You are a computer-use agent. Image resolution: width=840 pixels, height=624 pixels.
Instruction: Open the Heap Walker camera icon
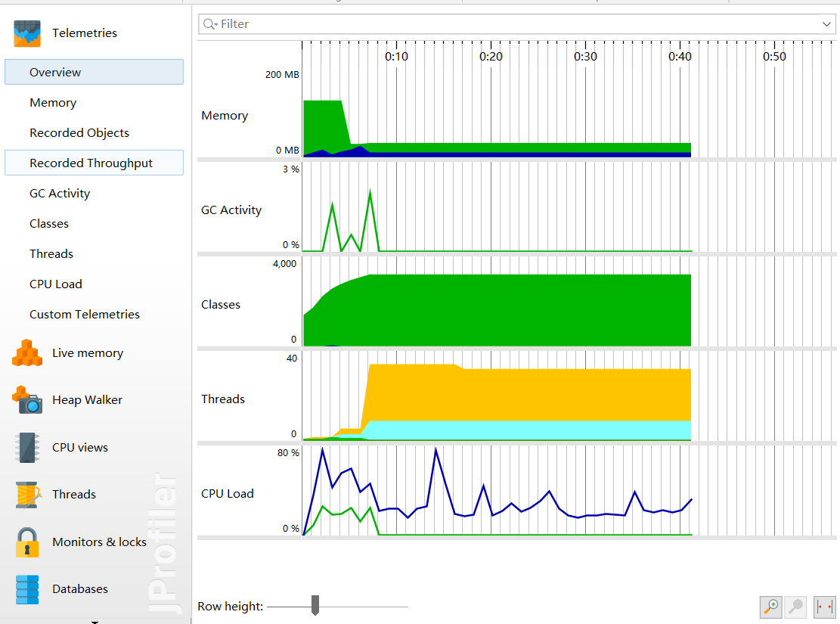point(26,400)
